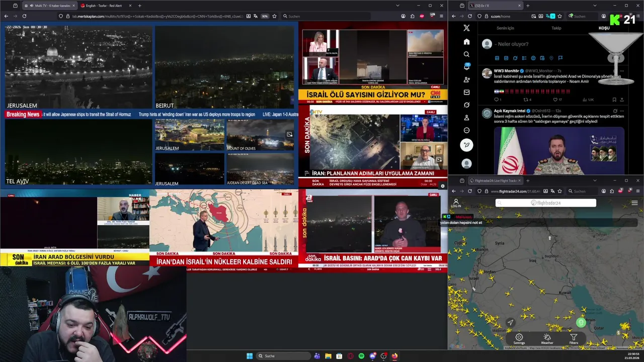This screenshot has height=362, width=644.
Task: Repost the WW3 Monitör post
Action: point(526,100)
